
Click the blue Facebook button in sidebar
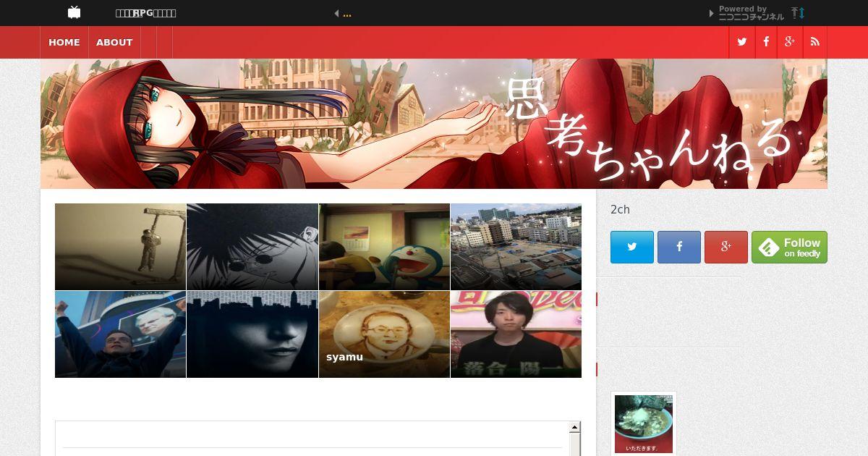tap(679, 247)
